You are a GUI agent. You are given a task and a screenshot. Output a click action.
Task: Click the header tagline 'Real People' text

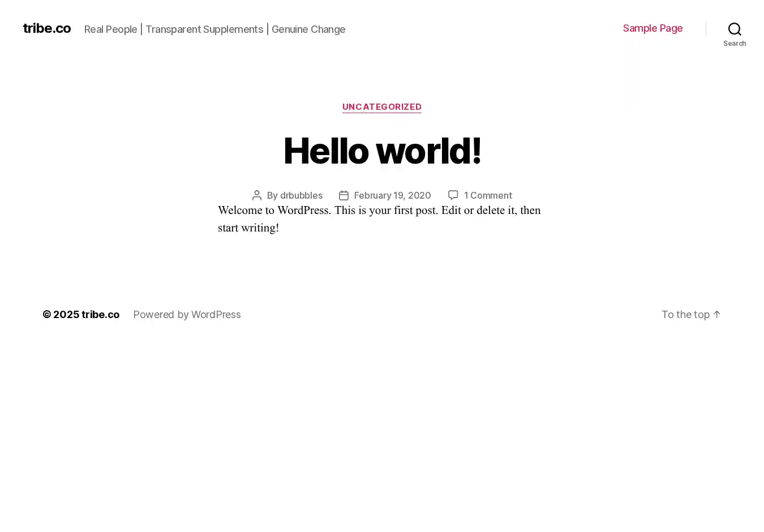111,29
